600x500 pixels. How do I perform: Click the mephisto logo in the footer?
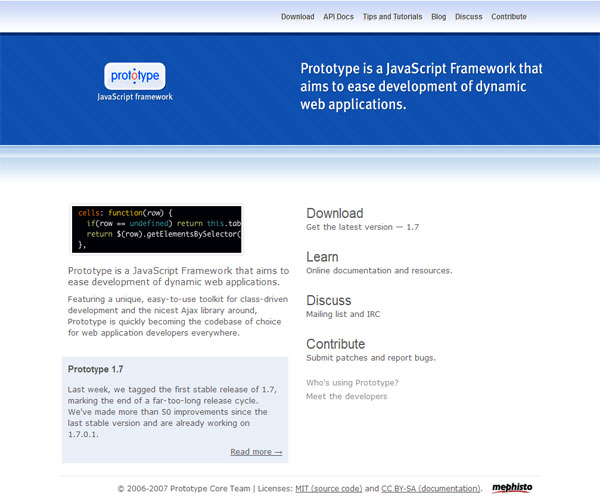(x=512, y=487)
